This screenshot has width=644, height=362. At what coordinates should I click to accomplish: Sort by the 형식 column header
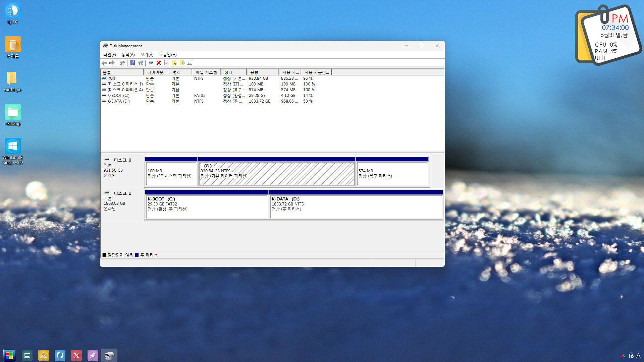click(180, 72)
